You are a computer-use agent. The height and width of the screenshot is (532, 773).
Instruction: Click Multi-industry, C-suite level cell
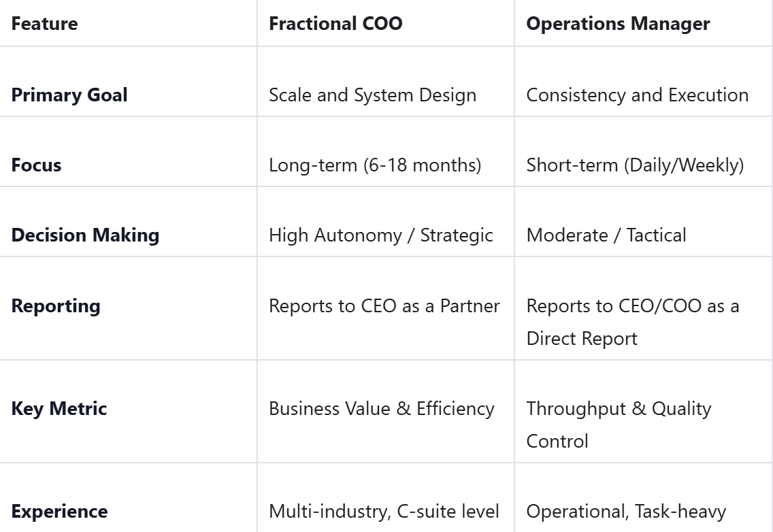tap(384, 512)
